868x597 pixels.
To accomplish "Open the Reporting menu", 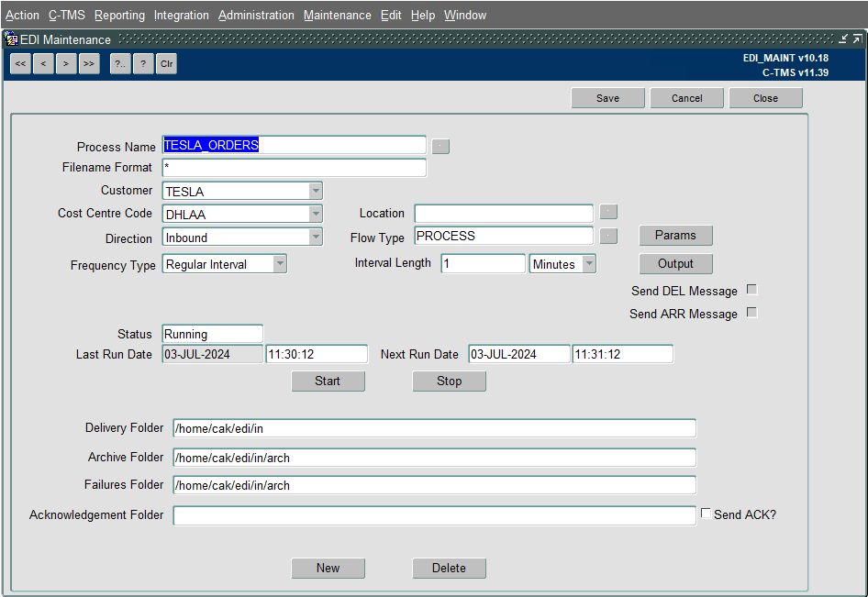I will 119,16.
